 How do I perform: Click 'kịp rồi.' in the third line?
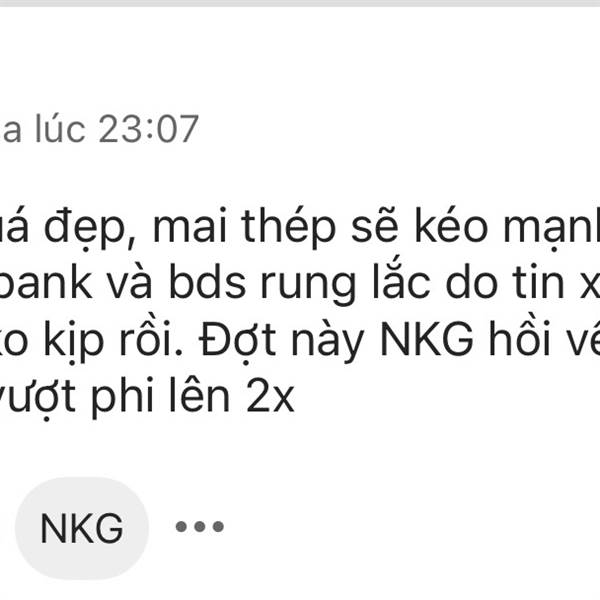click(x=112, y=340)
